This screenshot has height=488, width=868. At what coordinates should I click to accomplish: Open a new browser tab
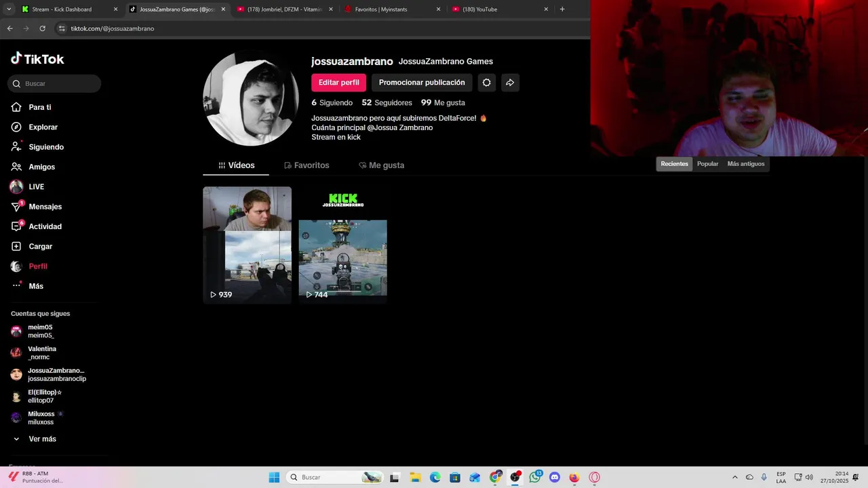tap(562, 9)
